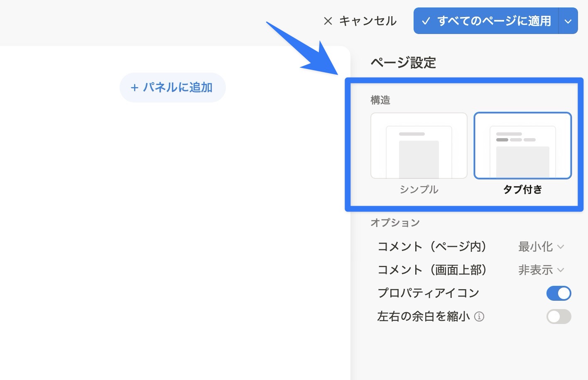Open the コメント（ページ内）最小化 dropdown
Image resolution: width=588 pixels, height=380 pixels.
[x=541, y=247]
